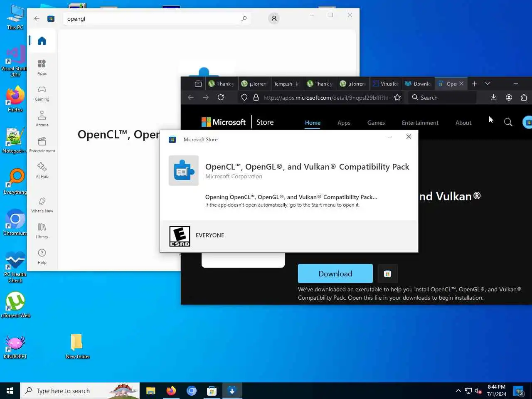Viewport: 532px width, 399px height.
Task: Open the Store user profile icon
Action: coord(274,18)
